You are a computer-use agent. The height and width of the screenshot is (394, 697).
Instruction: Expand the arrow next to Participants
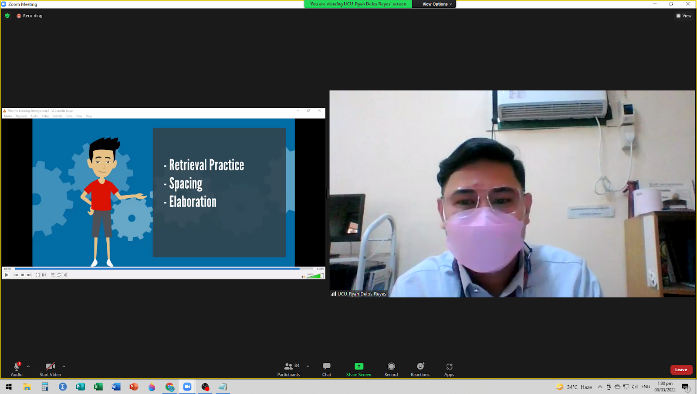308,366
